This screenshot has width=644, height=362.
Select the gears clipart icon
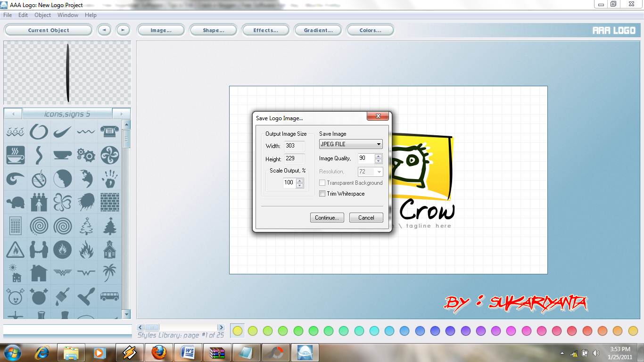tap(86, 156)
